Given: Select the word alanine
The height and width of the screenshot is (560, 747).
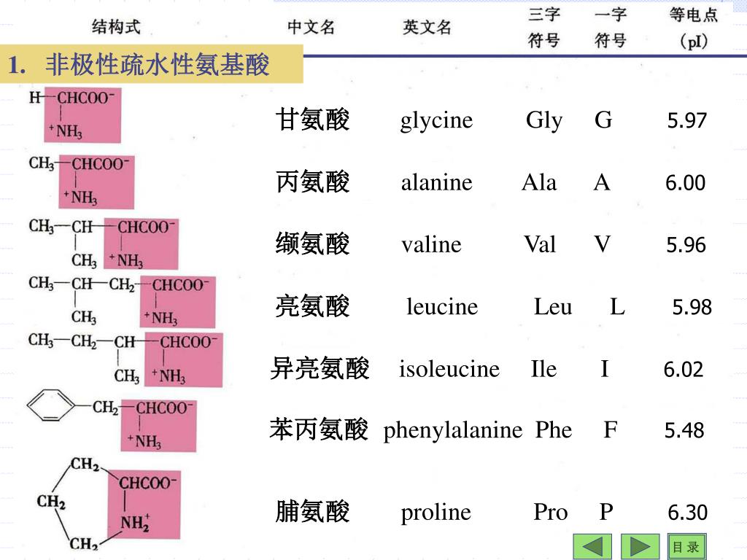Looking at the screenshot, I should click(x=436, y=182).
